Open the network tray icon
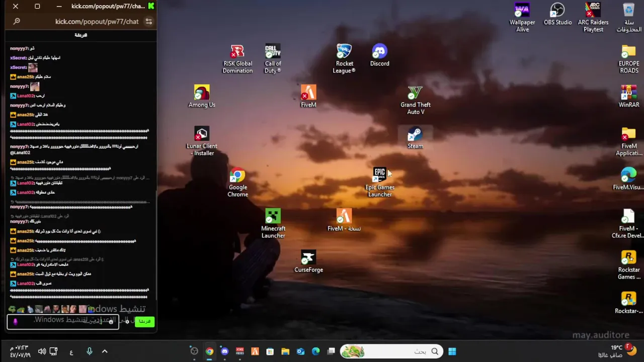The image size is (644, 362). coord(53,351)
